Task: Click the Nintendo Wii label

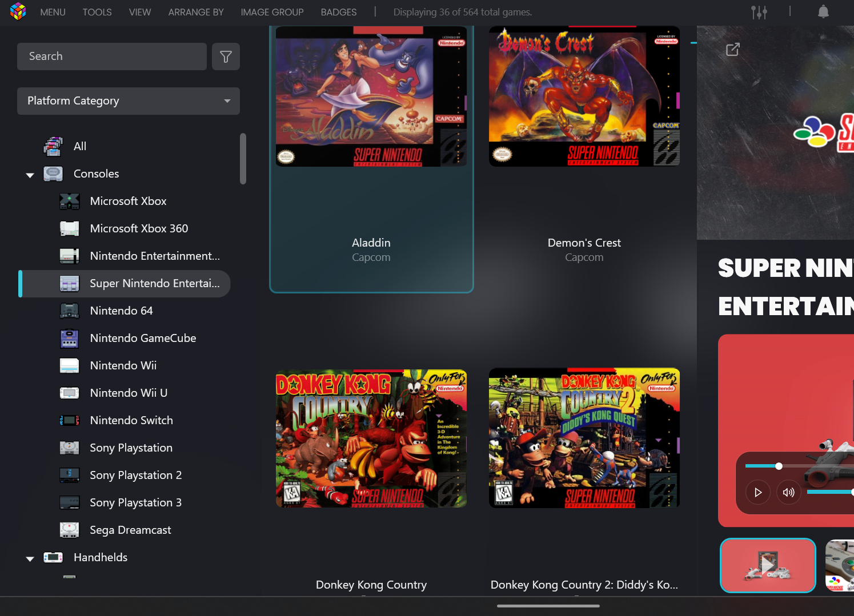Action: (123, 365)
